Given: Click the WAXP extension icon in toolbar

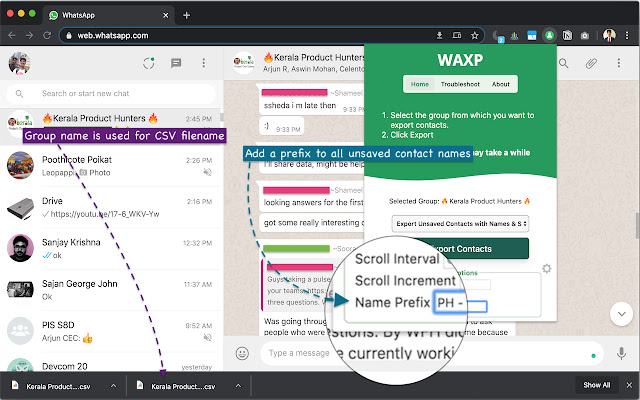Looking at the screenshot, I should click(549, 36).
